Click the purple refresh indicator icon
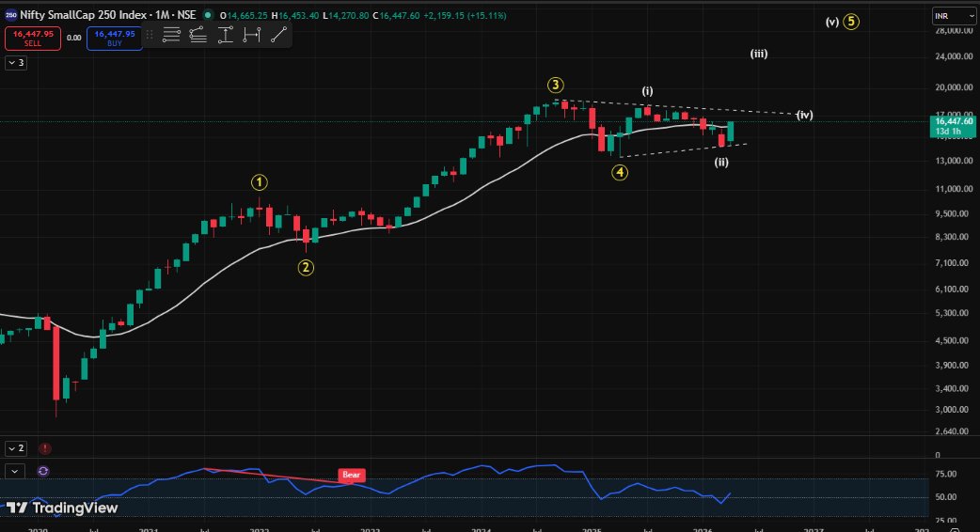980x532 pixels. click(43, 471)
